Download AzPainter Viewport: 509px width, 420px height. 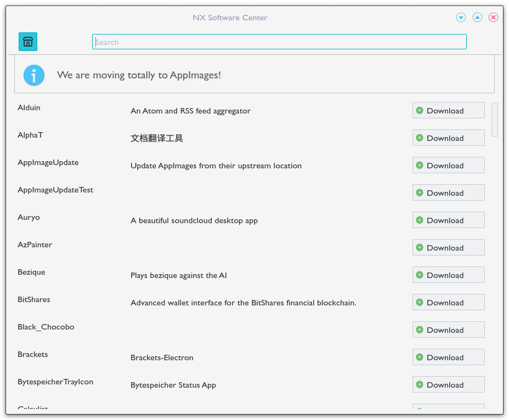(x=448, y=247)
